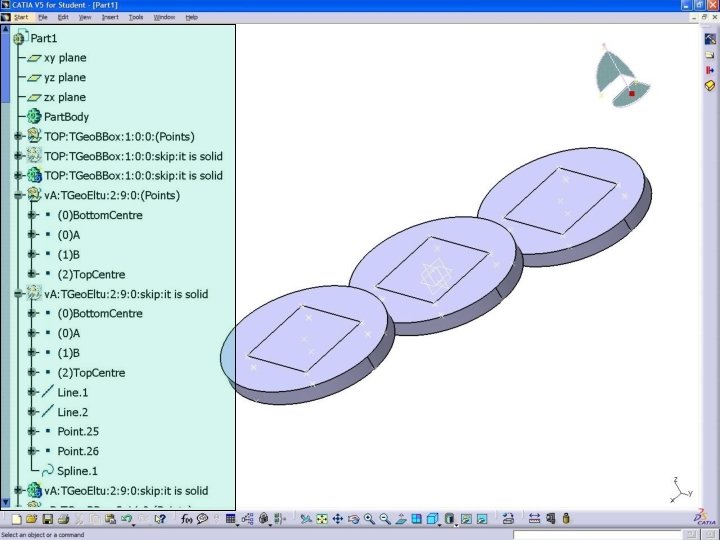Screen dimensions: 720x540
Task: Select the Pan view tool
Action: 338,519
